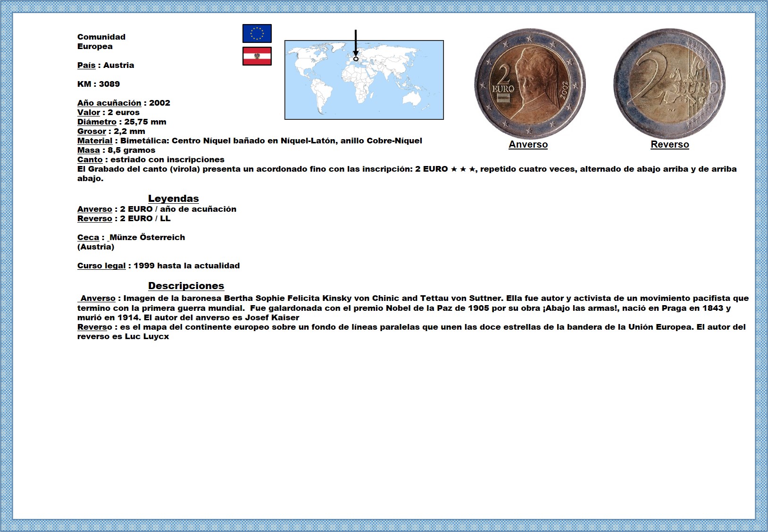
Task: Click the Austria flag image
Action: [257, 56]
